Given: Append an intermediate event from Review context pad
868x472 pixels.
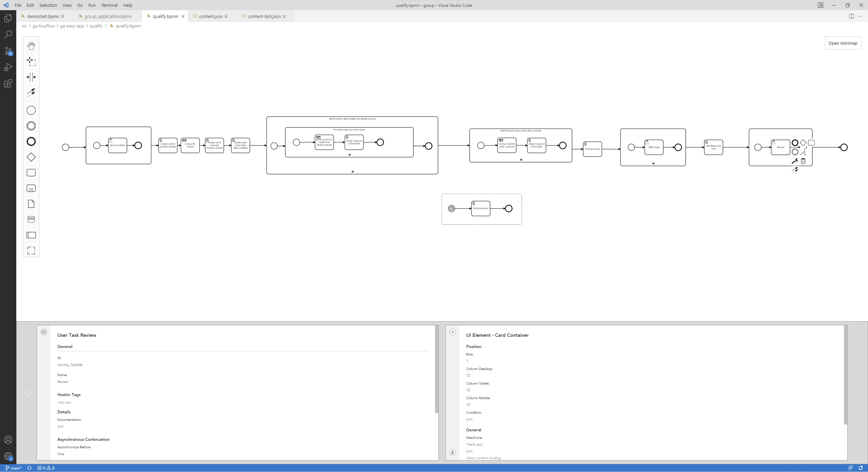Looking at the screenshot, I should click(x=795, y=152).
